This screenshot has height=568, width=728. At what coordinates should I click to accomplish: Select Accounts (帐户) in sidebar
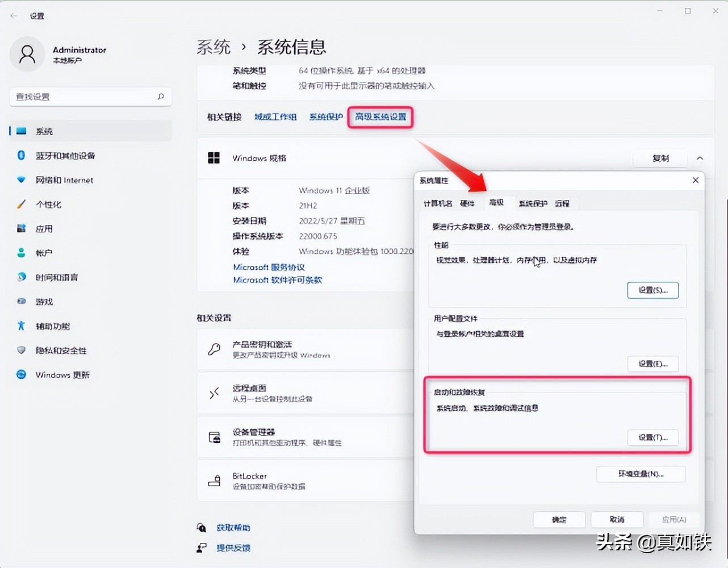[x=43, y=253]
